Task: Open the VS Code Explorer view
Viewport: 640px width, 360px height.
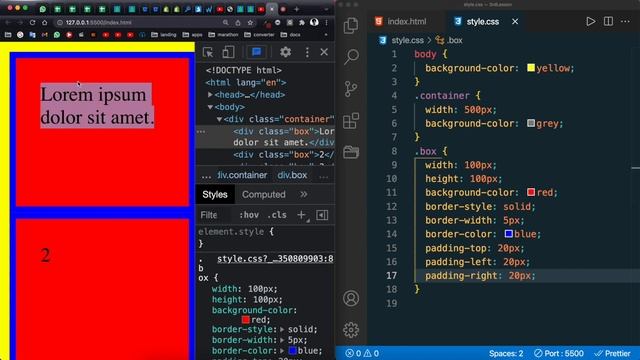Action: 351,26
